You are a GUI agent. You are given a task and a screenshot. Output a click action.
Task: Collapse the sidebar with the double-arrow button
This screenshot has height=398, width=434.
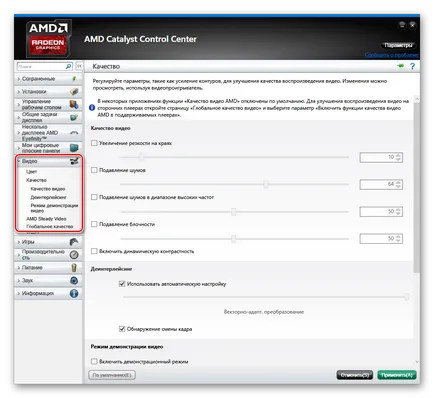point(79,66)
